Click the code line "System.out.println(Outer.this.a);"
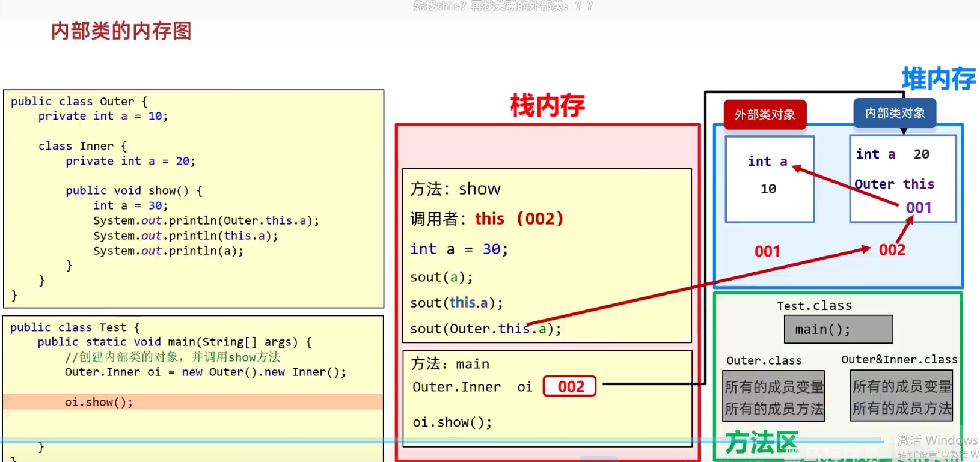 206,220
